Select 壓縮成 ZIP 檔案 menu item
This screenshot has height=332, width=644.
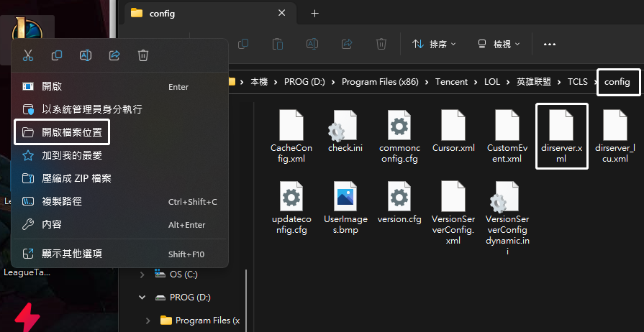[76, 178]
